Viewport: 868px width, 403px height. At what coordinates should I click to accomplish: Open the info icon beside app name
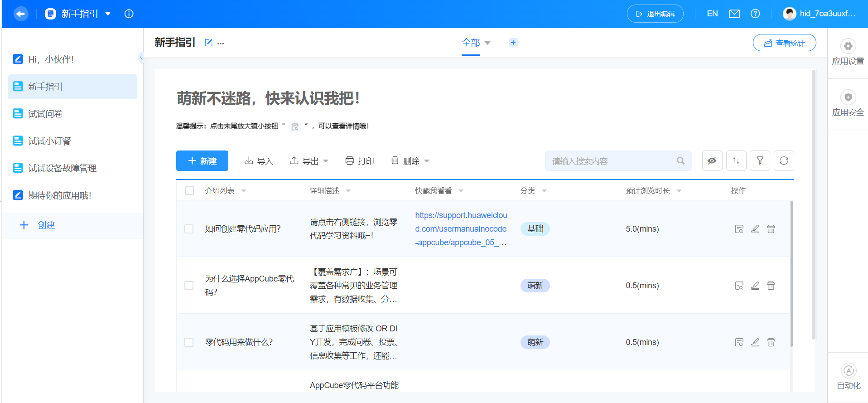click(129, 14)
